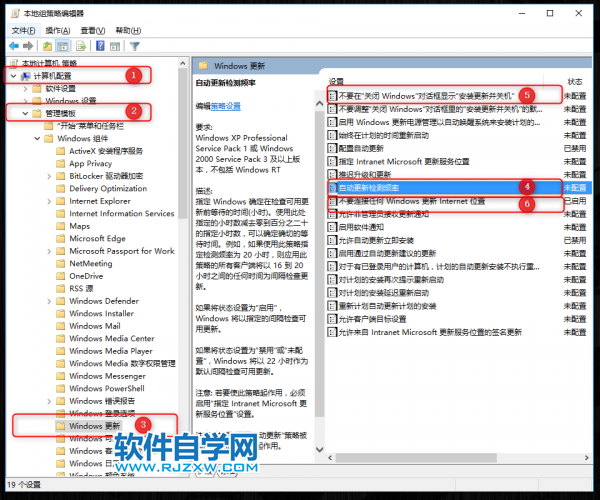
Task: Open the Help question mark icon
Action: (100, 46)
